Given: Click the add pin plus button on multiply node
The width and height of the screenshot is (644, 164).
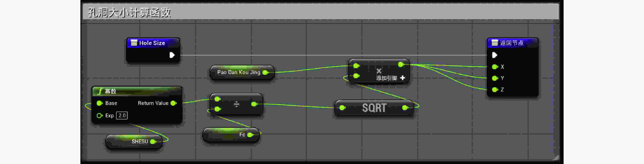Looking at the screenshot, I should click(x=402, y=78).
